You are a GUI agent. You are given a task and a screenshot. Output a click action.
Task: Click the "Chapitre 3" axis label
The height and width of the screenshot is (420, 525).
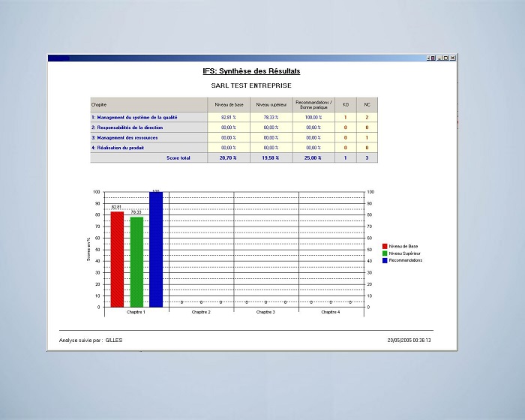(265, 312)
